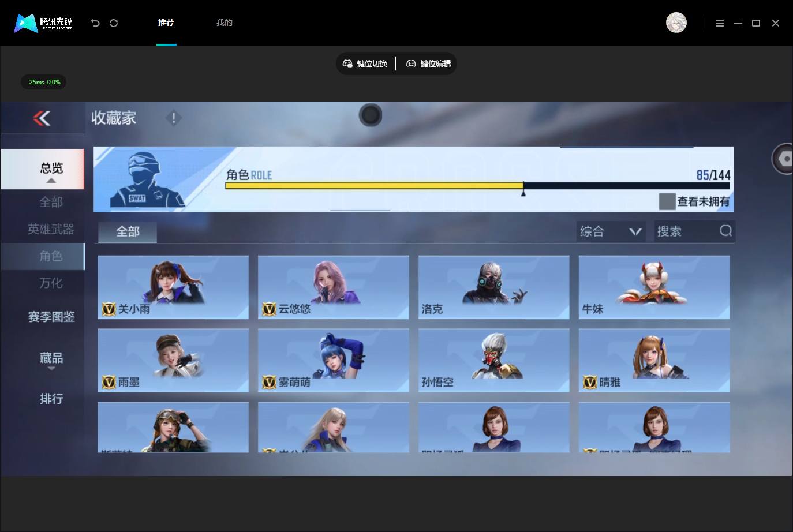Click the 搜索 search input field

pos(695,231)
